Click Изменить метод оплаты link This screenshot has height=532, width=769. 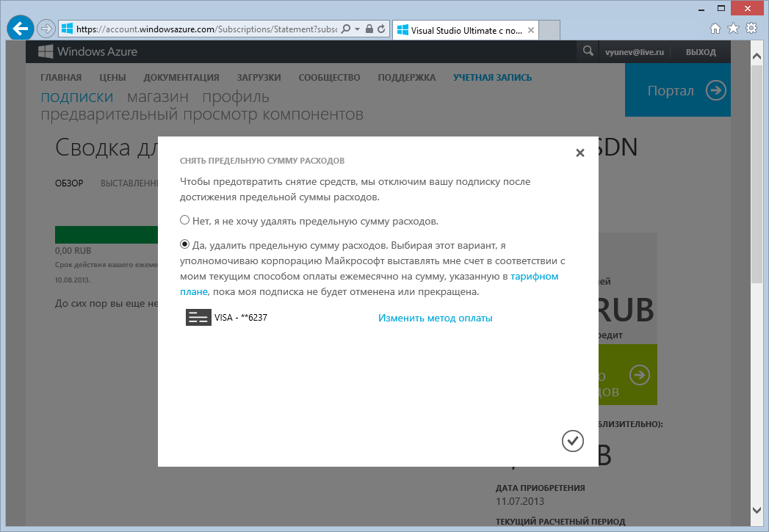point(435,318)
